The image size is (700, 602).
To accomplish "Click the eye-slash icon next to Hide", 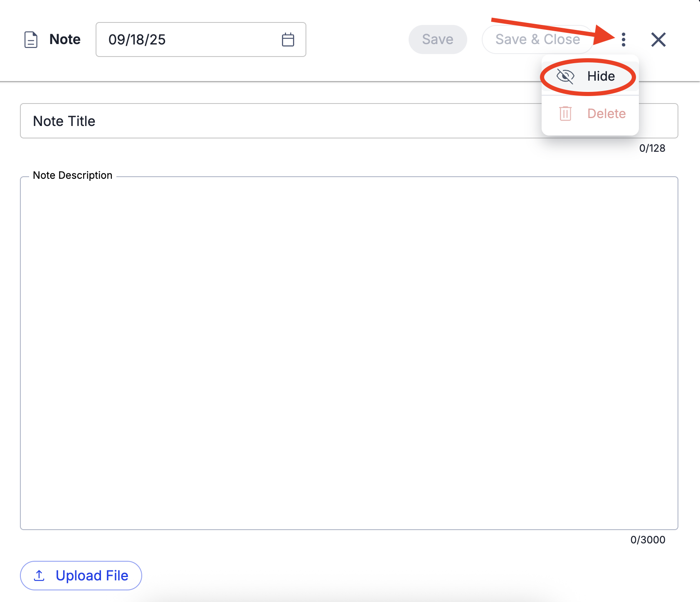I will 565,76.
